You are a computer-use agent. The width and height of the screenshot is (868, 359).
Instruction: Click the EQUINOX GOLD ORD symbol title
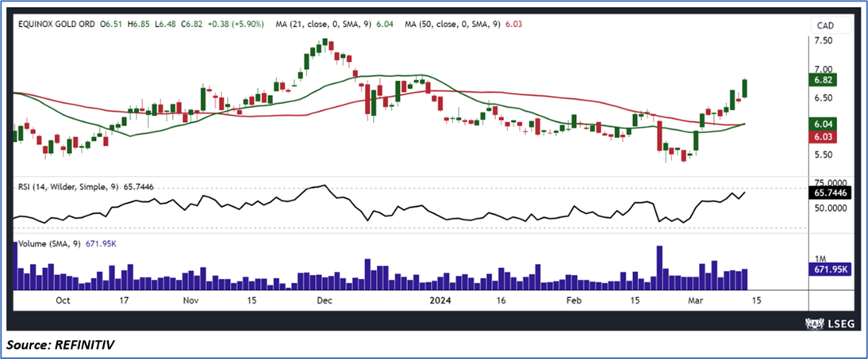(x=55, y=25)
